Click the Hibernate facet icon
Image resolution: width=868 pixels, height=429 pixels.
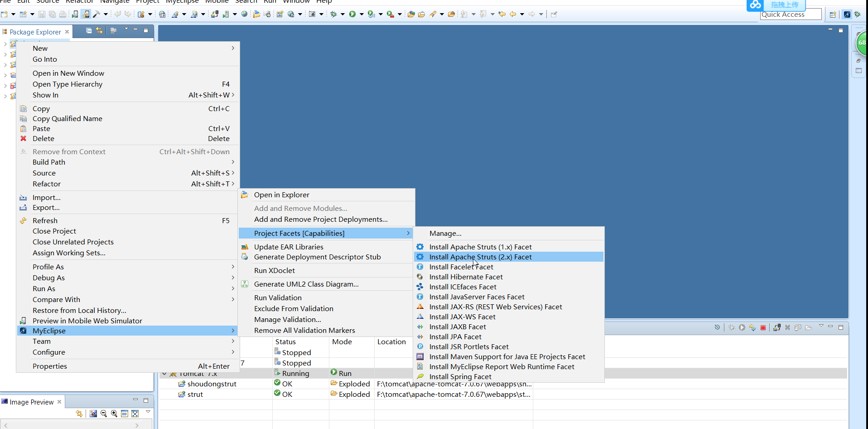[420, 277]
